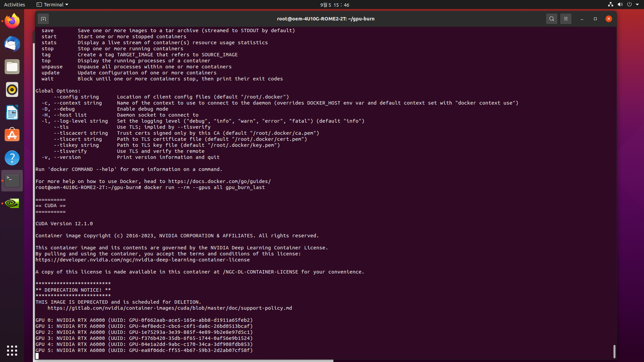Viewport: 644px width, 362px height.
Task: Click the docs.docker.com guides URL
Action: coord(219,181)
